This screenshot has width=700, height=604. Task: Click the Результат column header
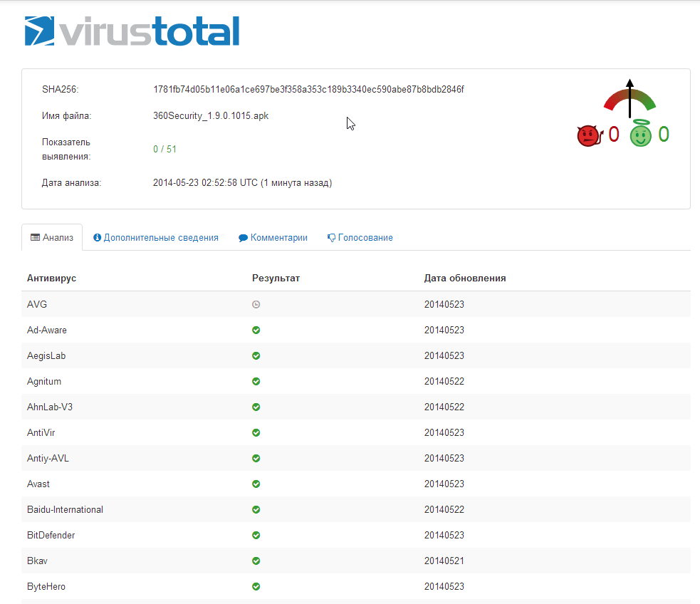276,278
